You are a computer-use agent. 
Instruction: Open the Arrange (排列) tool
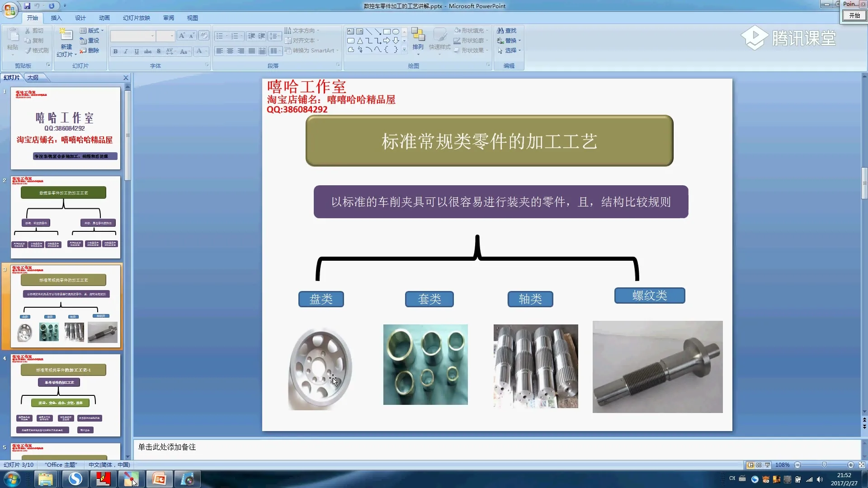418,40
